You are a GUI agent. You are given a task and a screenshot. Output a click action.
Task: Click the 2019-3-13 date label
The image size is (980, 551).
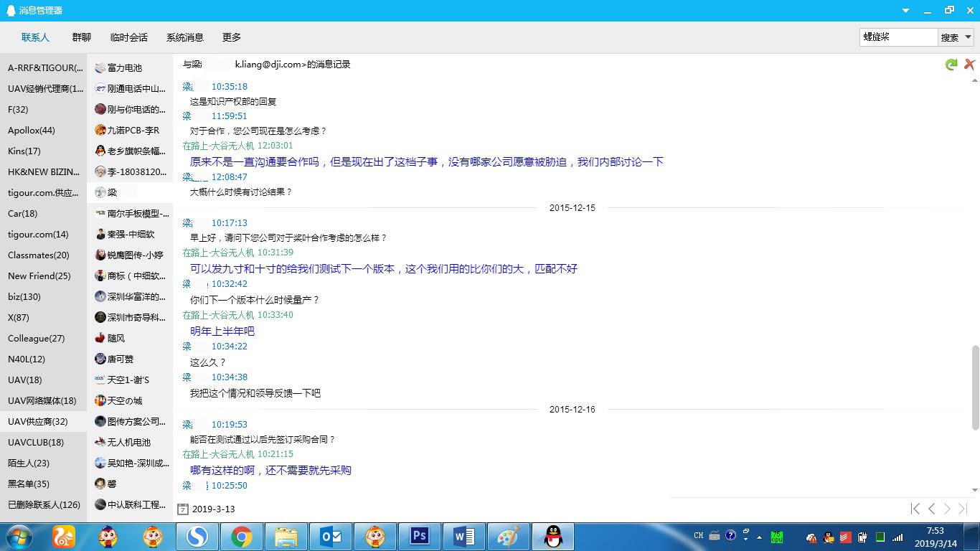pyautogui.click(x=213, y=509)
